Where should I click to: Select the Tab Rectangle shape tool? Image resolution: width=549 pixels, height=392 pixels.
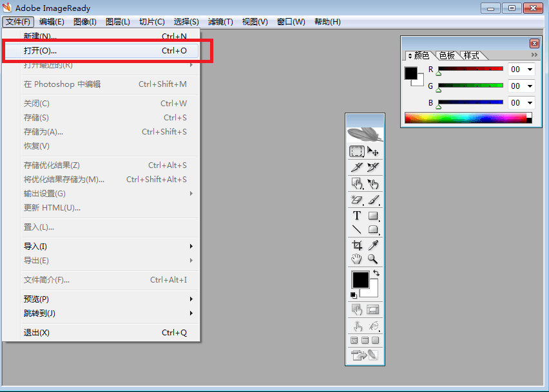pyautogui.click(x=373, y=229)
